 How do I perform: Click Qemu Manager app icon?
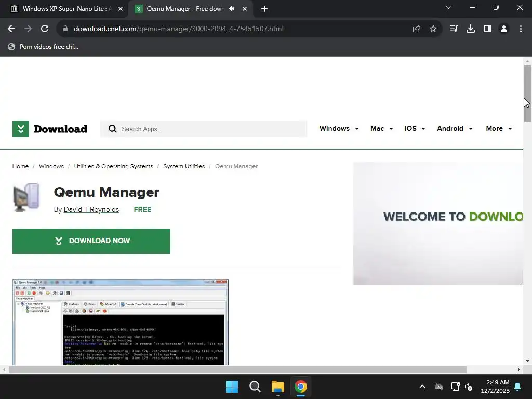pyautogui.click(x=26, y=197)
